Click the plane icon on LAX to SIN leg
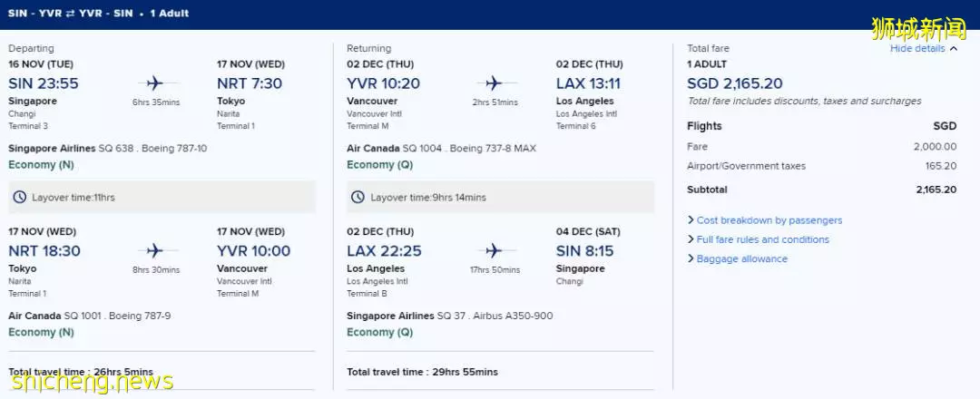Image resolution: width=980 pixels, height=399 pixels. tap(494, 251)
